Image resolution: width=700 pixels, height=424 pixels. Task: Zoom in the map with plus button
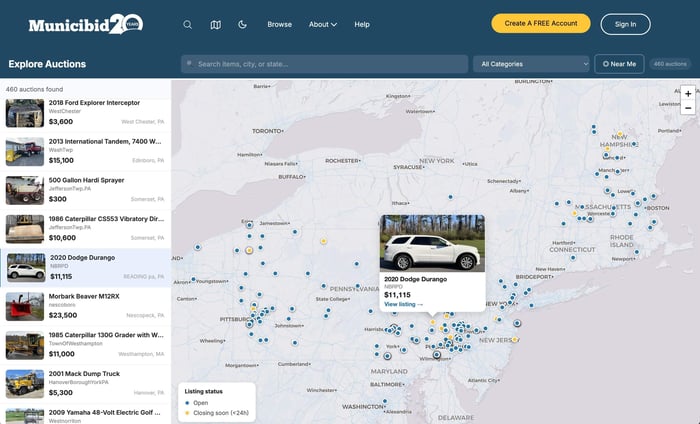point(688,94)
